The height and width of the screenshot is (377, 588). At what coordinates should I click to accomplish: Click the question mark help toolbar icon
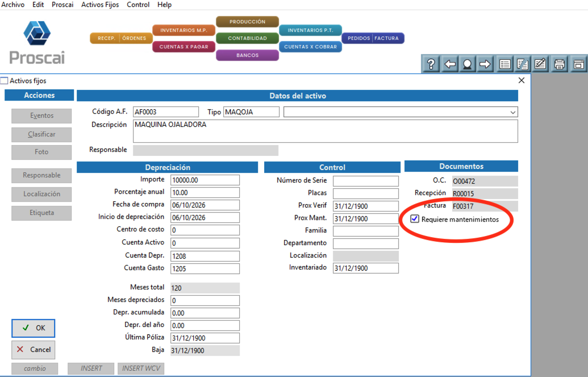tap(431, 64)
